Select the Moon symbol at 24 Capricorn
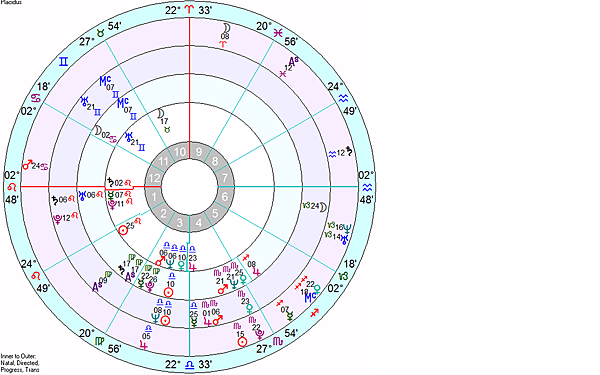600x375 pixels. pyautogui.click(x=324, y=207)
